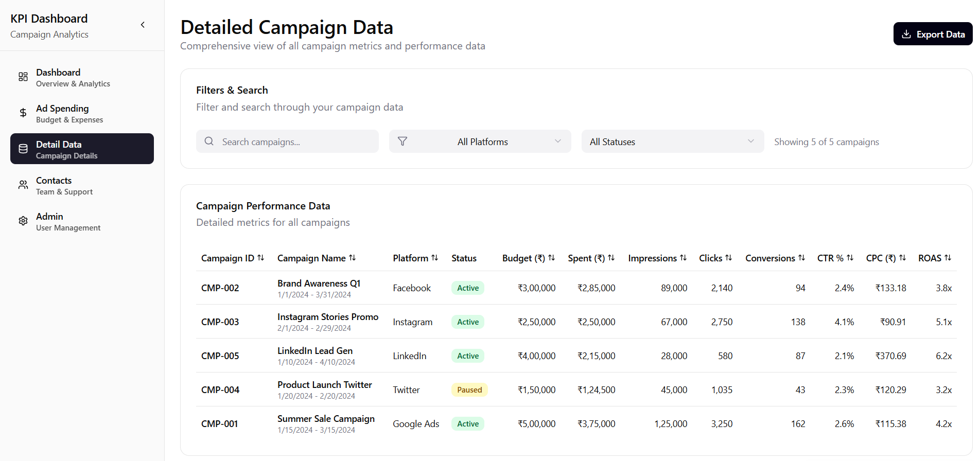Click the Paused status badge for CMP-004
Viewport: 980px width, 461px height.
pyautogui.click(x=469, y=390)
